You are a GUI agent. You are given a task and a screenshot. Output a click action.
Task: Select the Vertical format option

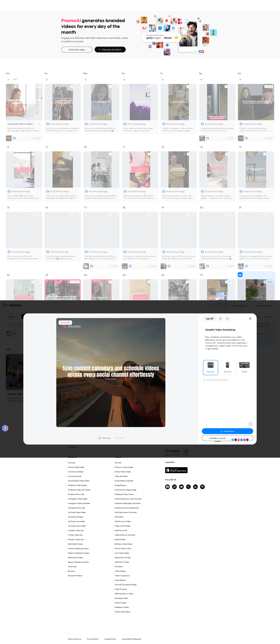pos(227,367)
